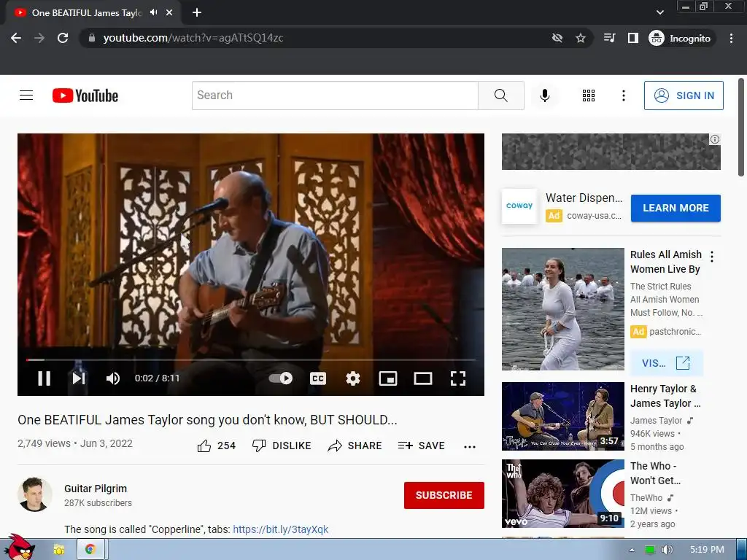Select the One BEATIFUL James Taylor tab
The width and height of the screenshot is (747, 560).
point(88,13)
